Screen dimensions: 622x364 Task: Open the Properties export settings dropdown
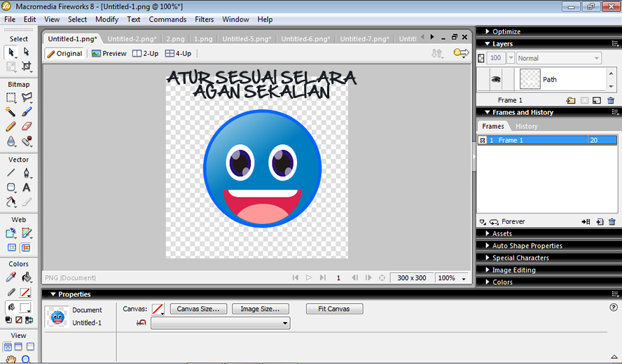coord(221,323)
